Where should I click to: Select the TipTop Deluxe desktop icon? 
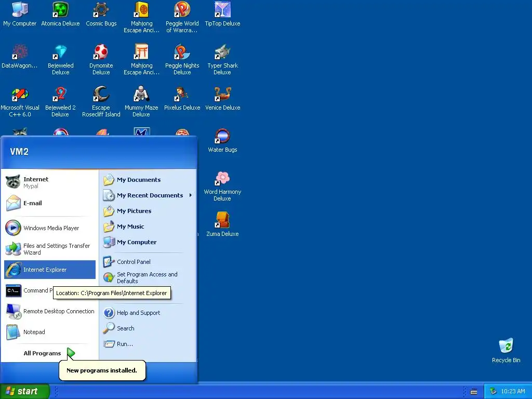point(222,14)
